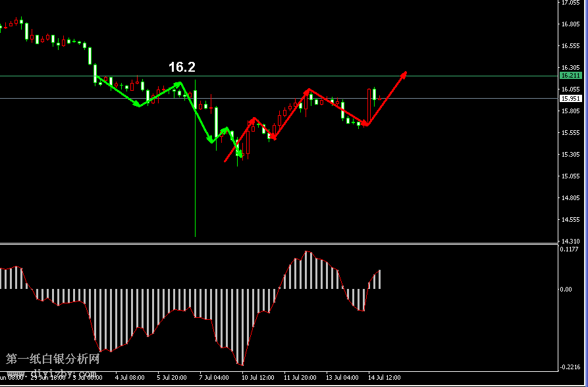Image resolution: width=588 pixels, height=387 pixels.
Task: Click the tip of the red arrow
Action: [406, 72]
